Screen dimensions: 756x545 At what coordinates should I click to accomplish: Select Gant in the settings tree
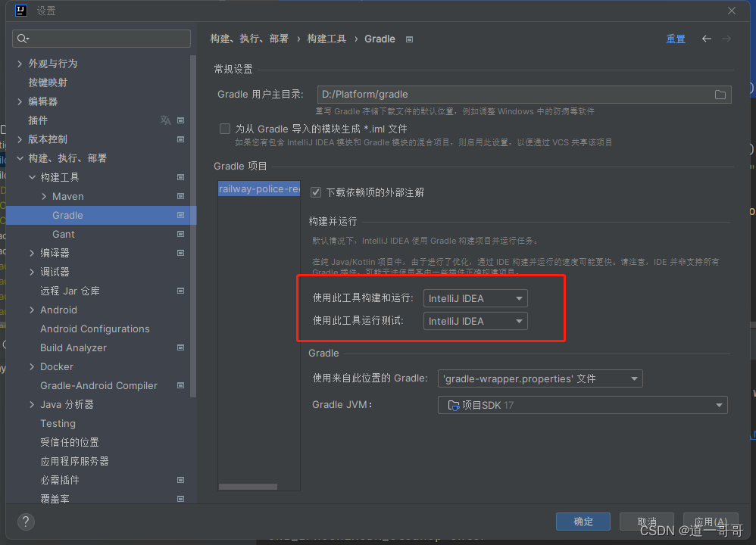pos(64,234)
